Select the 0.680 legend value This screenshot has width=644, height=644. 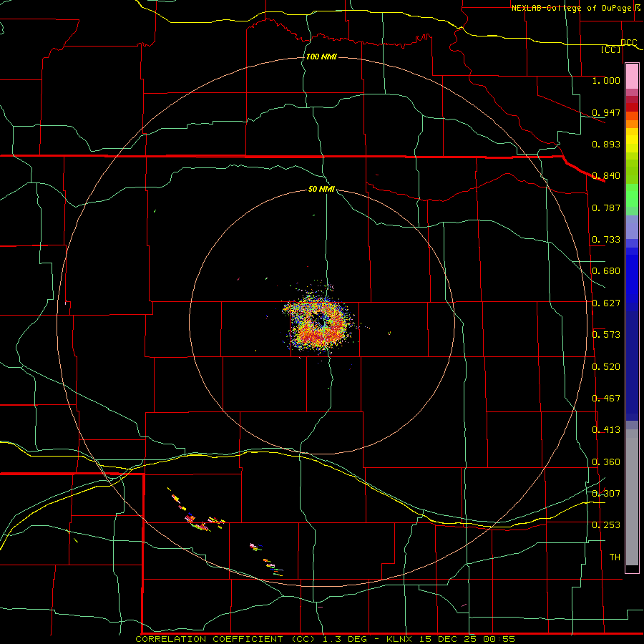coord(606,271)
